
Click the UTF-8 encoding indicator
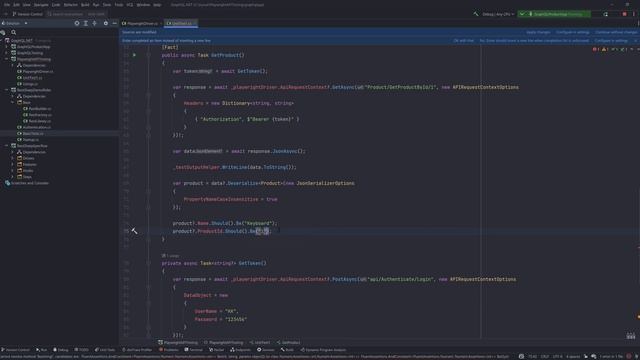tap(557, 356)
